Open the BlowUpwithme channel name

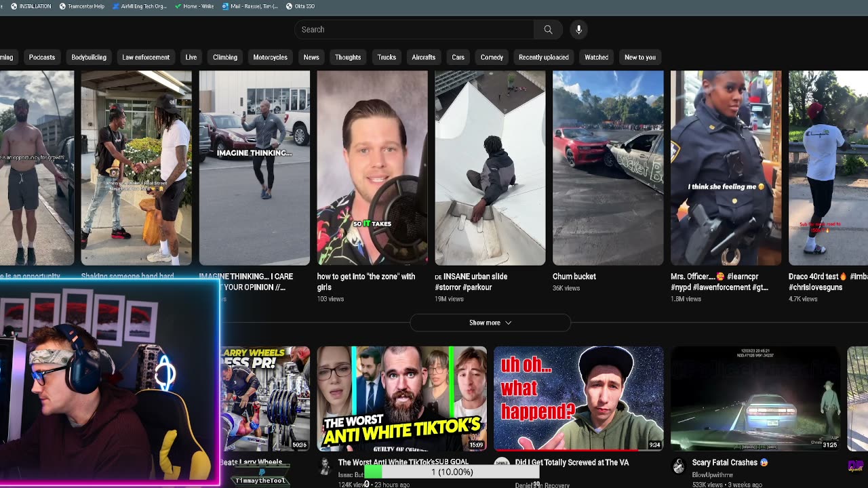pos(711,475)
